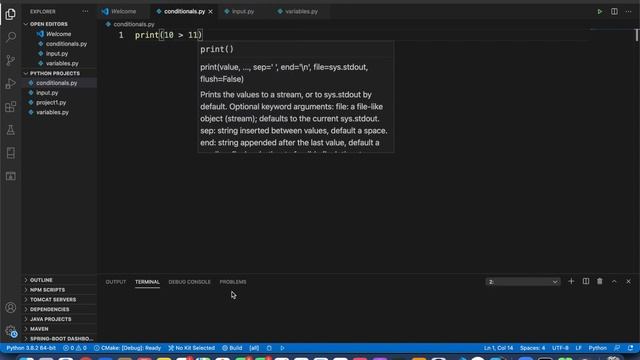Click Ln 1, Col 14 cursor position
Screen dimensions: 640x360
(498, 348)
